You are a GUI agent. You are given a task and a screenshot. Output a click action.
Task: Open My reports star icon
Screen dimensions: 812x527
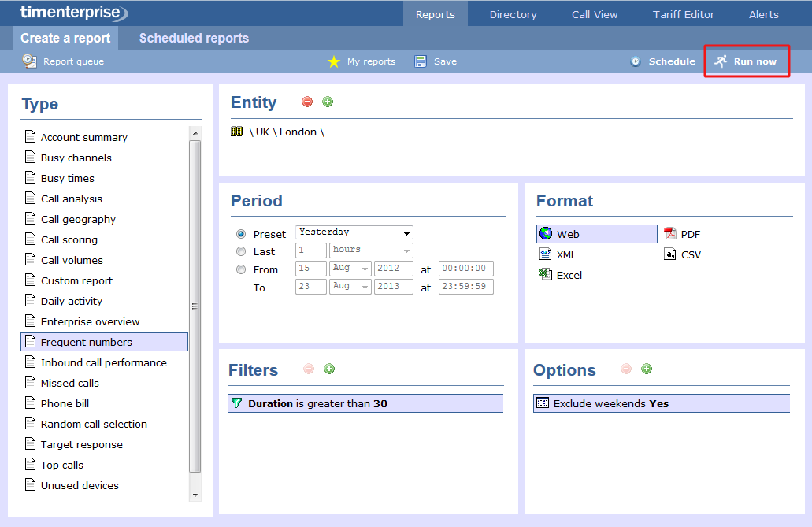click(334, 61)
